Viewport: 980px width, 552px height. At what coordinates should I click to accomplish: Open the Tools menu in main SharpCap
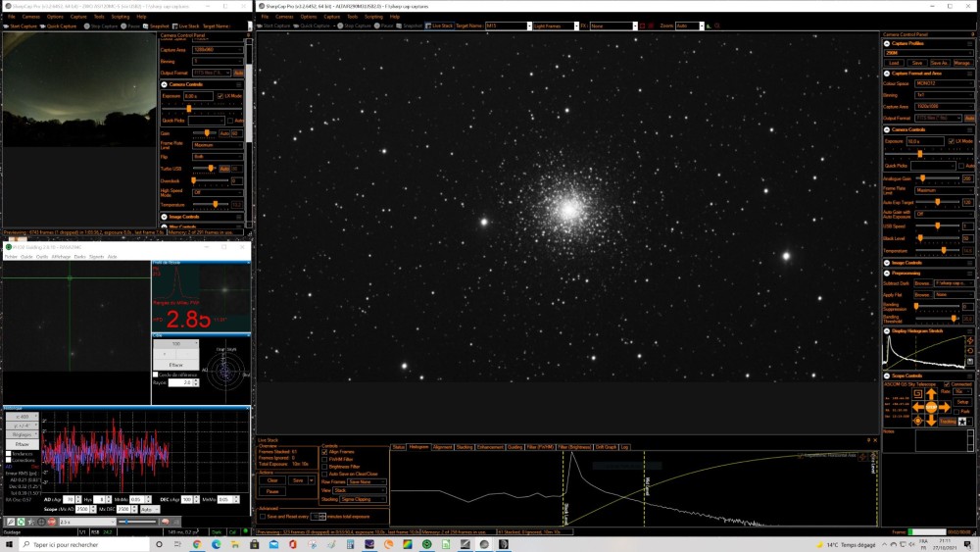click(353, 17)
